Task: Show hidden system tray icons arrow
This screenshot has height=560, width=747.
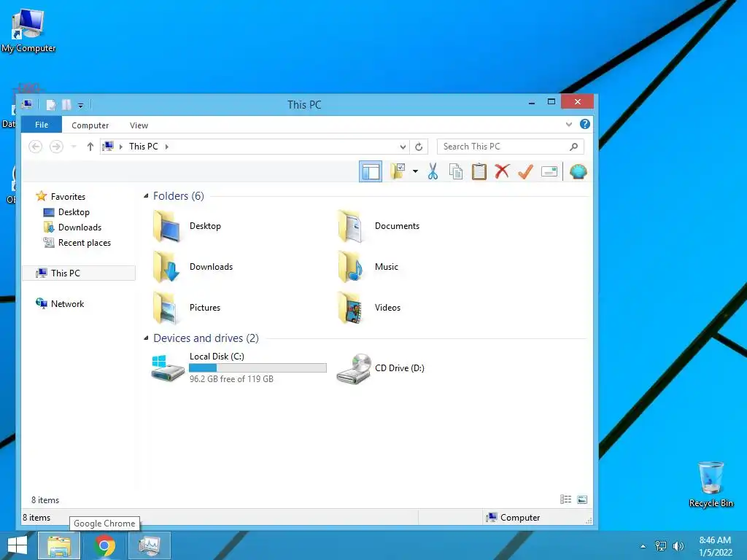Action: click(x=643, y=546)
